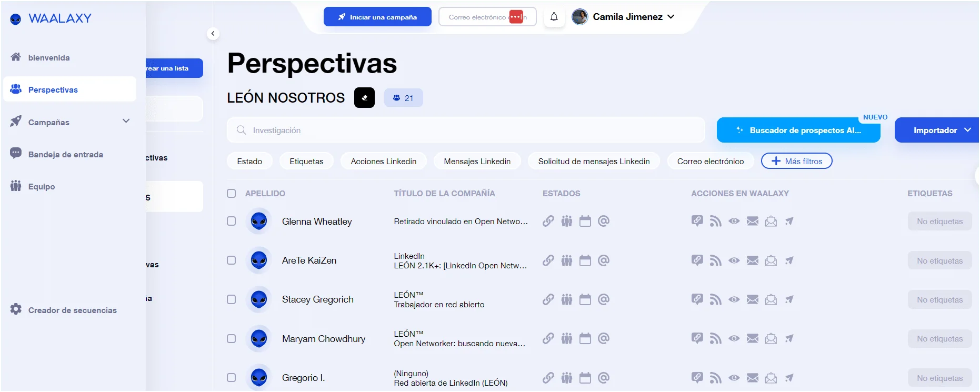This screenshot has height=392, width=980.
Task: Click the Waalaxy alien logo
Action: click(16, 19)
